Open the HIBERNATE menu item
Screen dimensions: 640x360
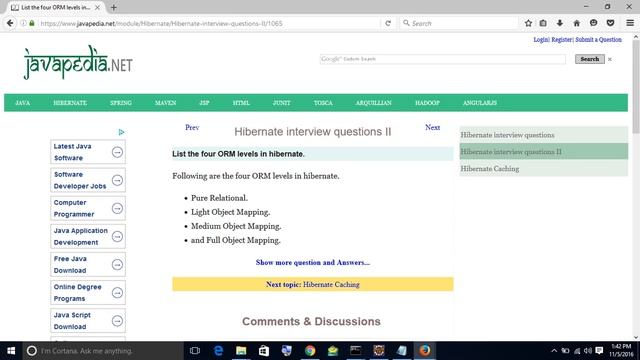point(70,103)
